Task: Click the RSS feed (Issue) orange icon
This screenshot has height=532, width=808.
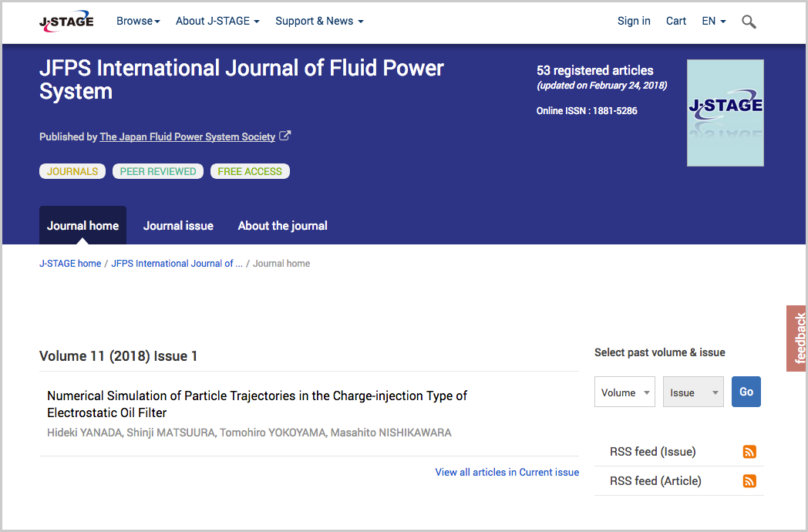Action: point(749,452)
